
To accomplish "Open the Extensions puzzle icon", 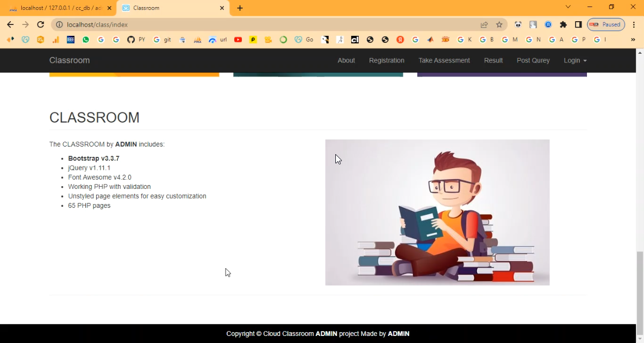I will pyautogui.click(x=563, y=24).
